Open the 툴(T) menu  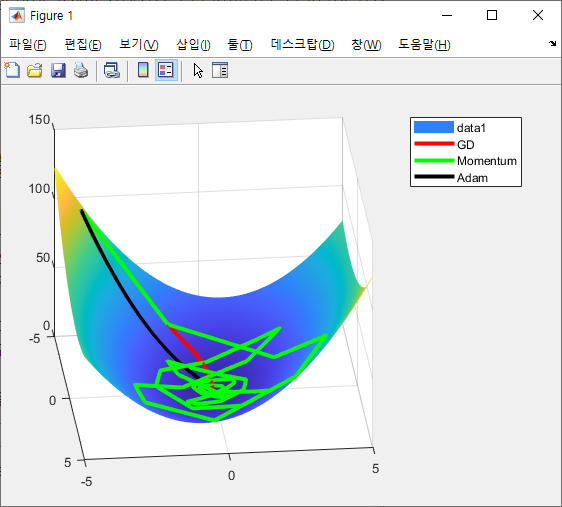pyautogui.click(x=240, y=44)
